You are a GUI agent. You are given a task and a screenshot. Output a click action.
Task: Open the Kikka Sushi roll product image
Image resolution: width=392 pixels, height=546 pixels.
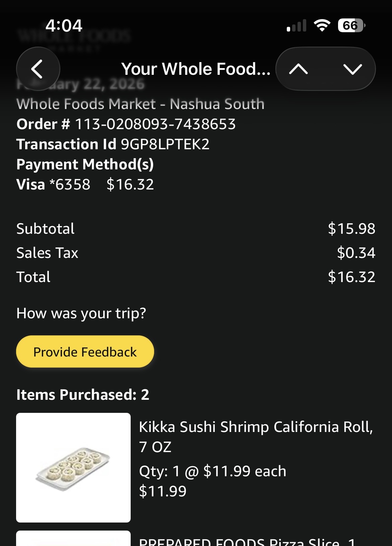pyautogui.click(x=73, y=468)
